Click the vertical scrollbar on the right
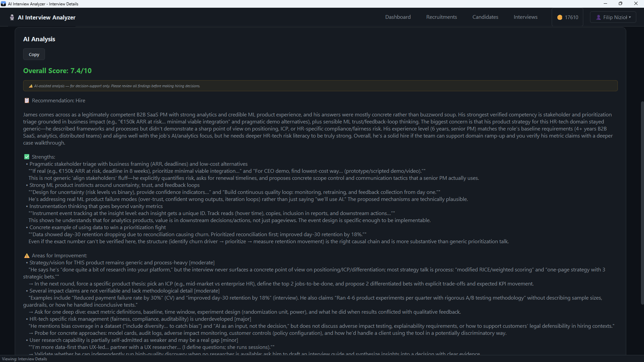This screenshot has width=644, height=362. coord(642,201)
